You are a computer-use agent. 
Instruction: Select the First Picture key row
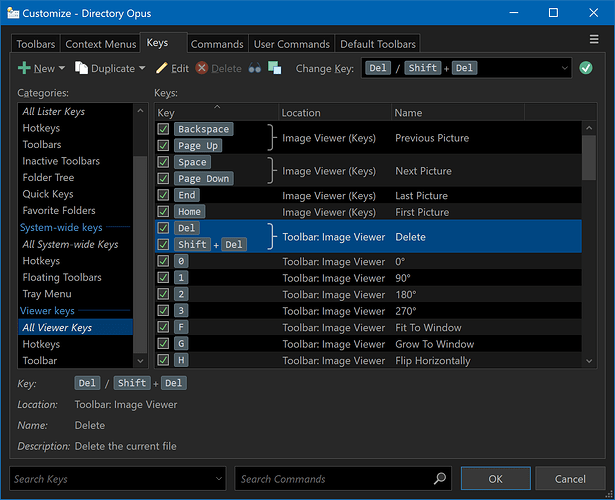coord(368,211)
